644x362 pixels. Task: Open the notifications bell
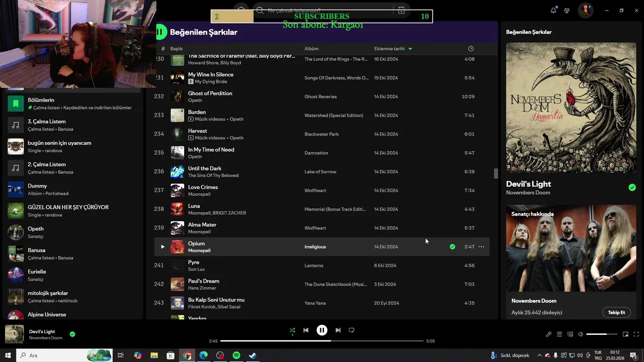[x=553, y=11]
